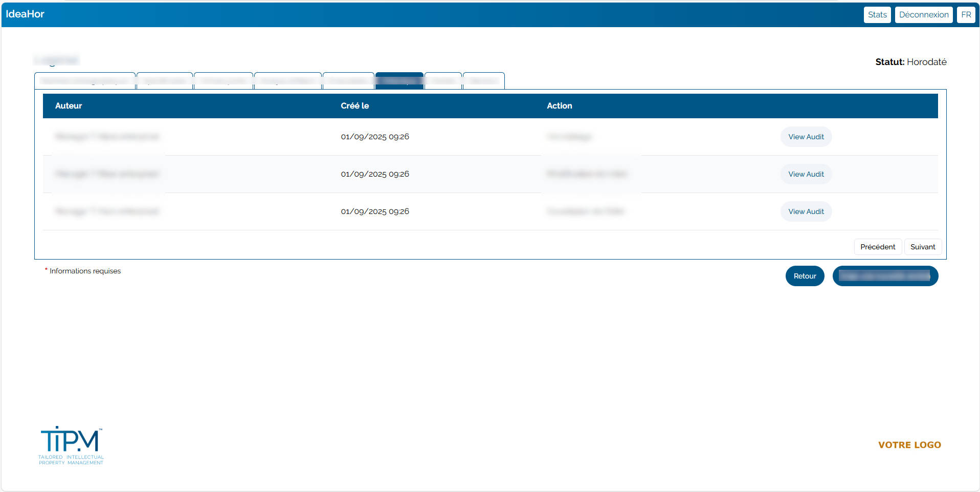Open View Audit for the third row

coord(806,211)
